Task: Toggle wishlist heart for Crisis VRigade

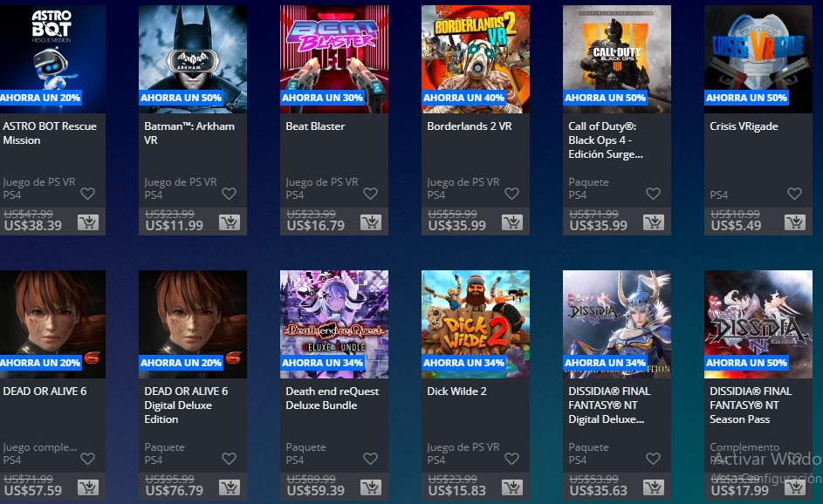Action: tap(795, 194)
